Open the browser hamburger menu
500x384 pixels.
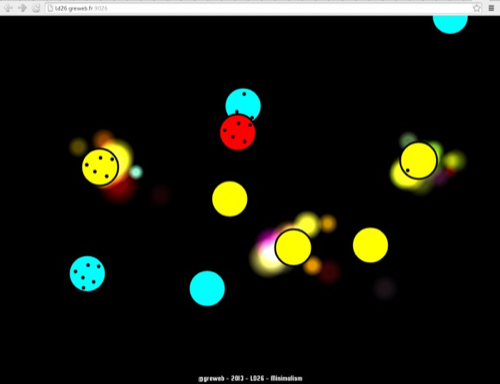[491, 8]
